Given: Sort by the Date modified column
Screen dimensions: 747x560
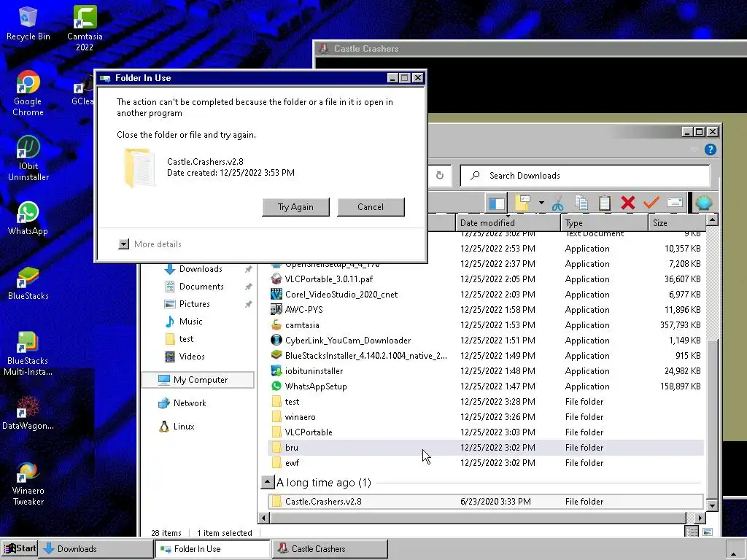Looking at the screenshot, I should click(x=508, y=223).
